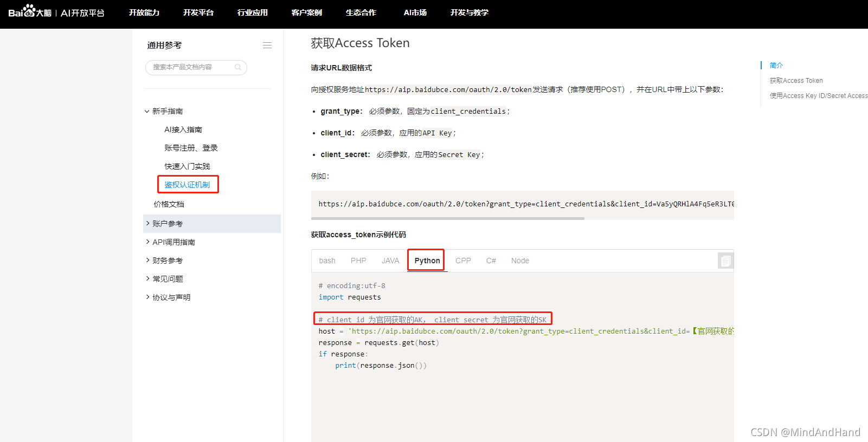Open the 客户案例 top menu
The image size is (868, 442).
pyautogui.click(x=307, y=12)
